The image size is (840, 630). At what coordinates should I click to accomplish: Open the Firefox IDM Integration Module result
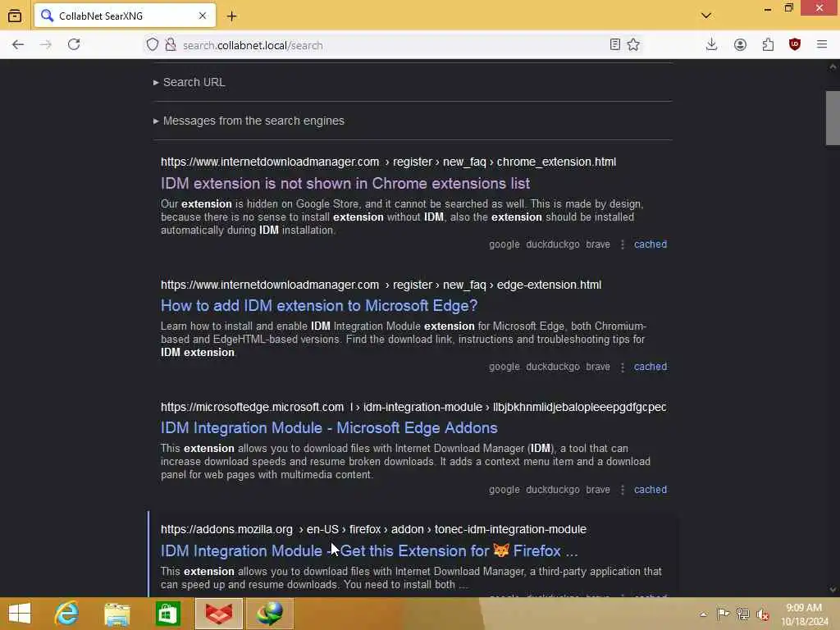(369, 550)
